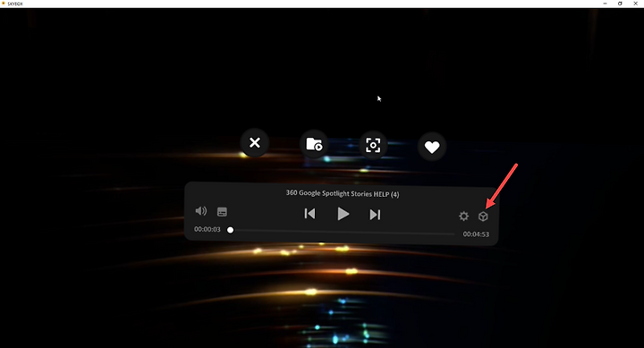Restore down the SKYBOX window
The image size is (644, 348).
[x=620, y=4]
